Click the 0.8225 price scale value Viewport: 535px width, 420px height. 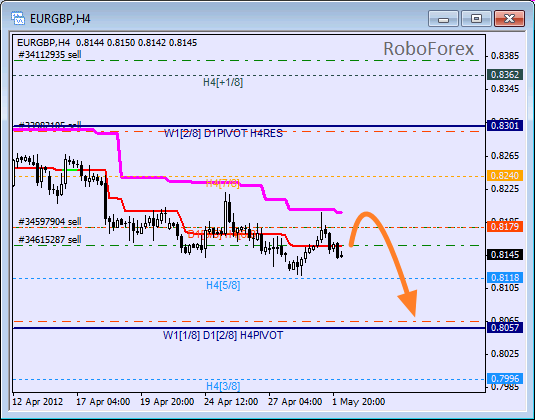tap(505, 189)
